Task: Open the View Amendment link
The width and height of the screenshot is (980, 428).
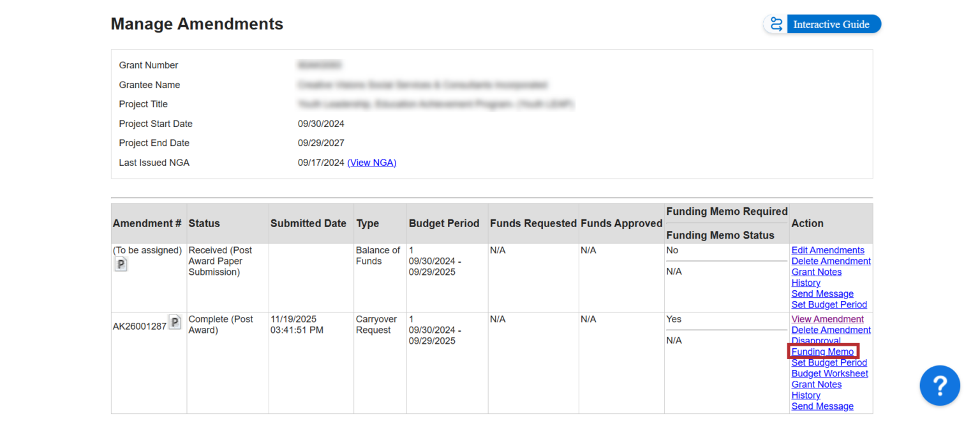Action: click(x=827, y=320)
